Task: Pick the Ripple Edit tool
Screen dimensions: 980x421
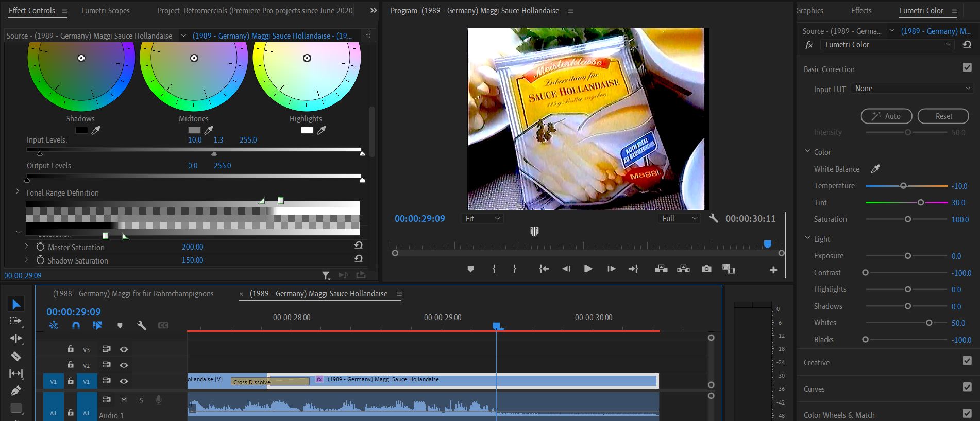Action: (16, 338)
